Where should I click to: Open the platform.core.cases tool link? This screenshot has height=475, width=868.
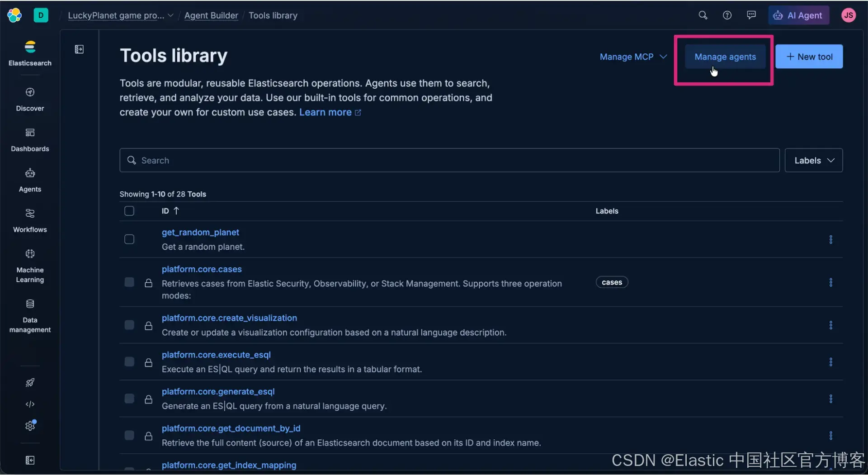[x=202, y=270]
